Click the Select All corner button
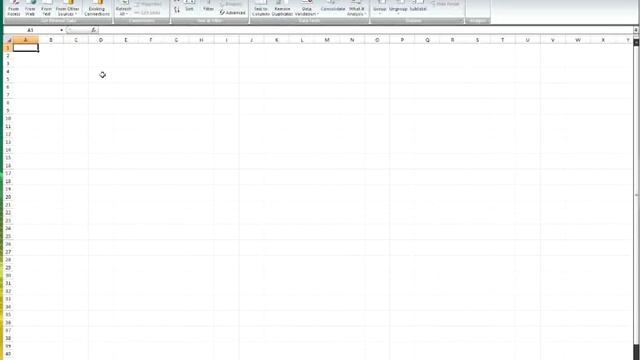Image resolution: width=640 pixels, height=360 pixels. pyautogui.click(x=8, y=40)
